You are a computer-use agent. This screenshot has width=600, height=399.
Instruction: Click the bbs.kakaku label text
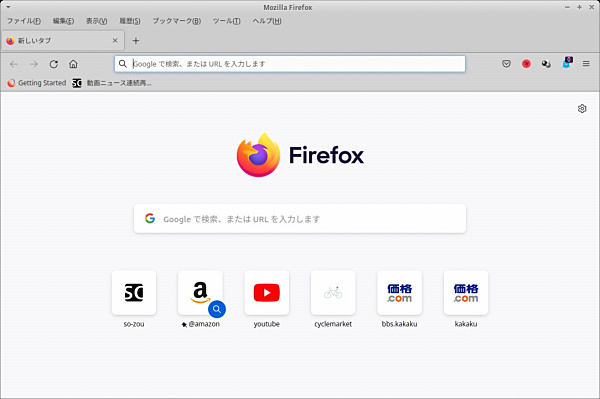tap(399, 324)
